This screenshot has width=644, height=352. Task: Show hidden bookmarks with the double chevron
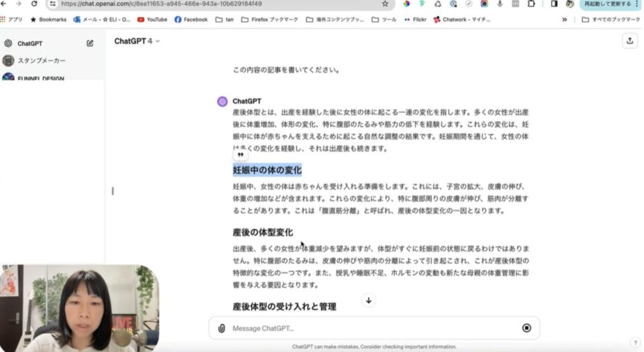click(x=564, y=19)
